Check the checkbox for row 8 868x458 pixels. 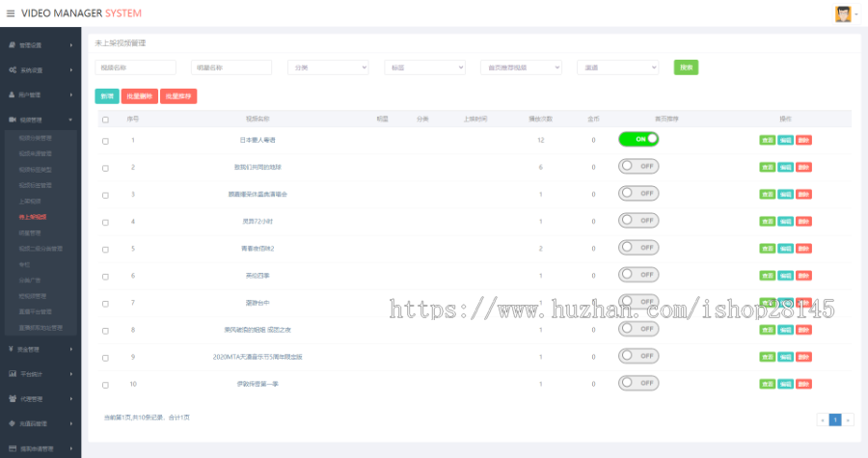105,331
